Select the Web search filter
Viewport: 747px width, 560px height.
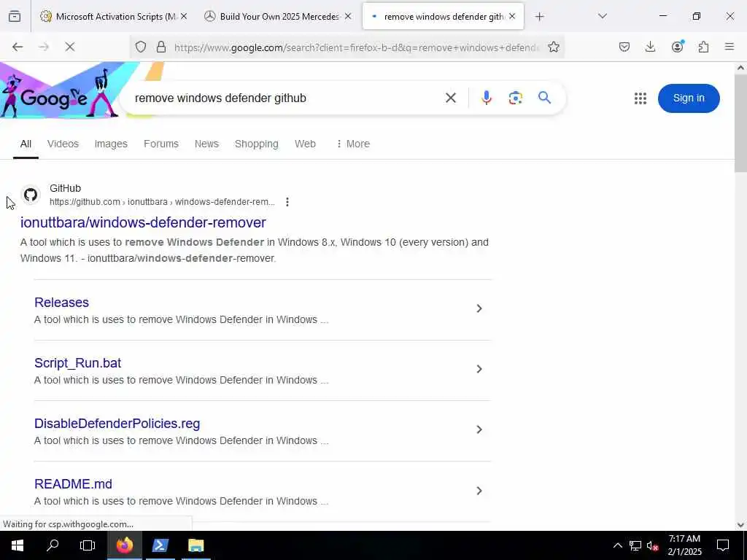[x=305, y=144]
